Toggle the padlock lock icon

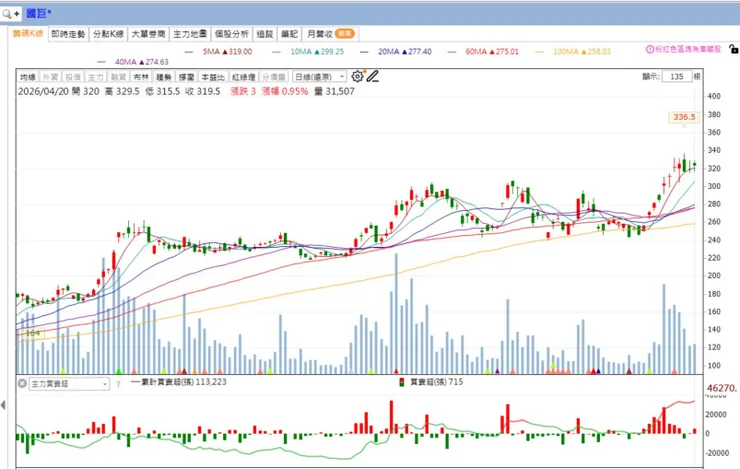click(733, 49)
